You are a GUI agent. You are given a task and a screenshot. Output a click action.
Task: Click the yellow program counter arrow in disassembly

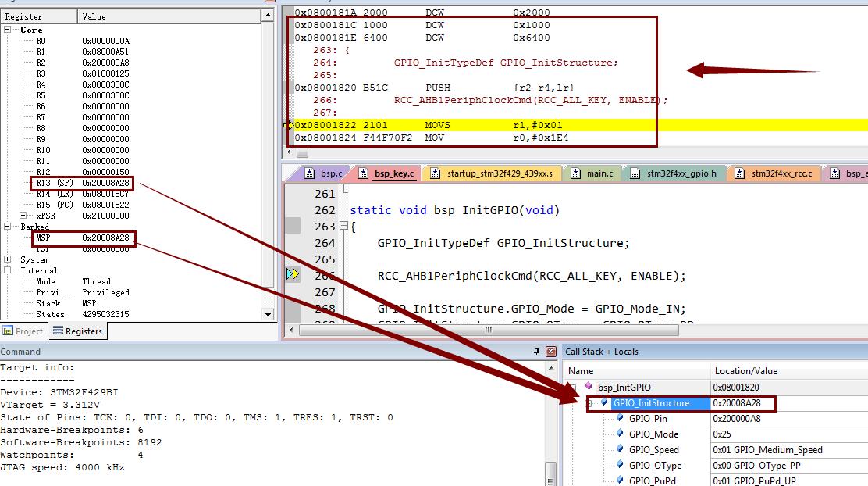point(290,125)
